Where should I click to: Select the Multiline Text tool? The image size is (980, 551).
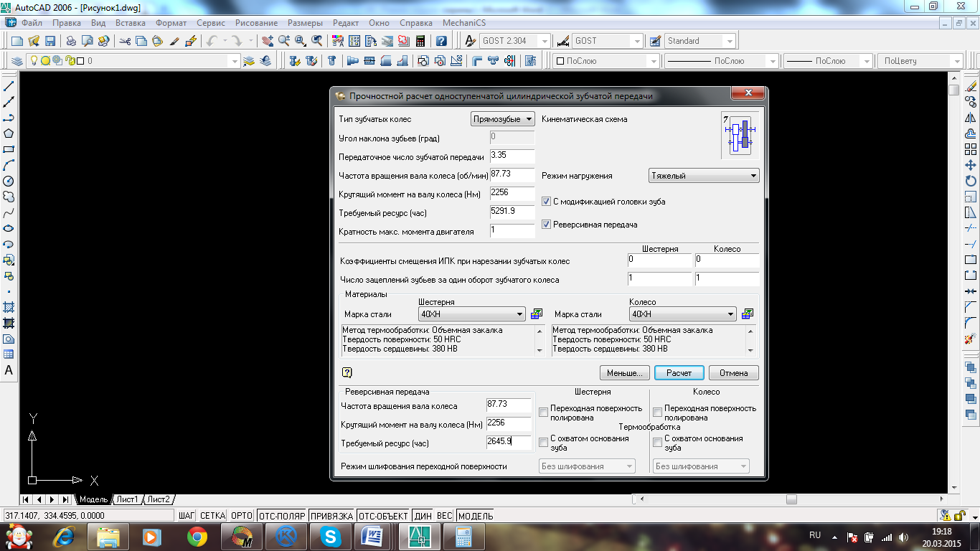click(x=9, y=370)
